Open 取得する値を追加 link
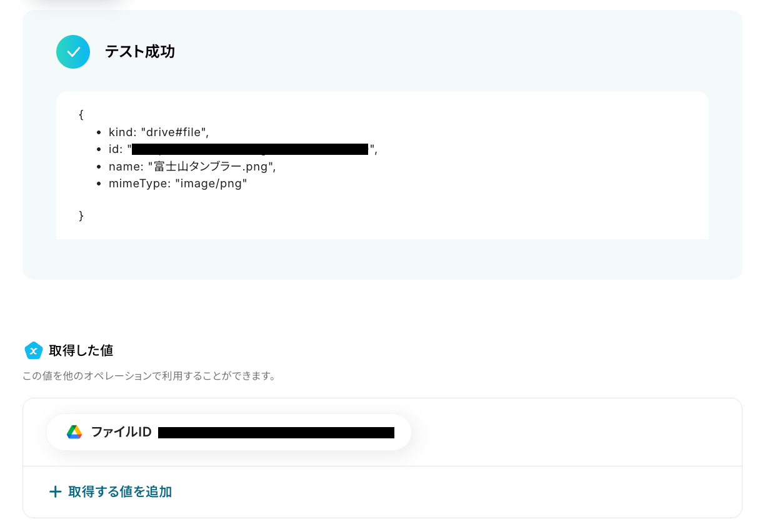Image resolution: width=765 pixels, height=532 pixels. coord(111,492)
